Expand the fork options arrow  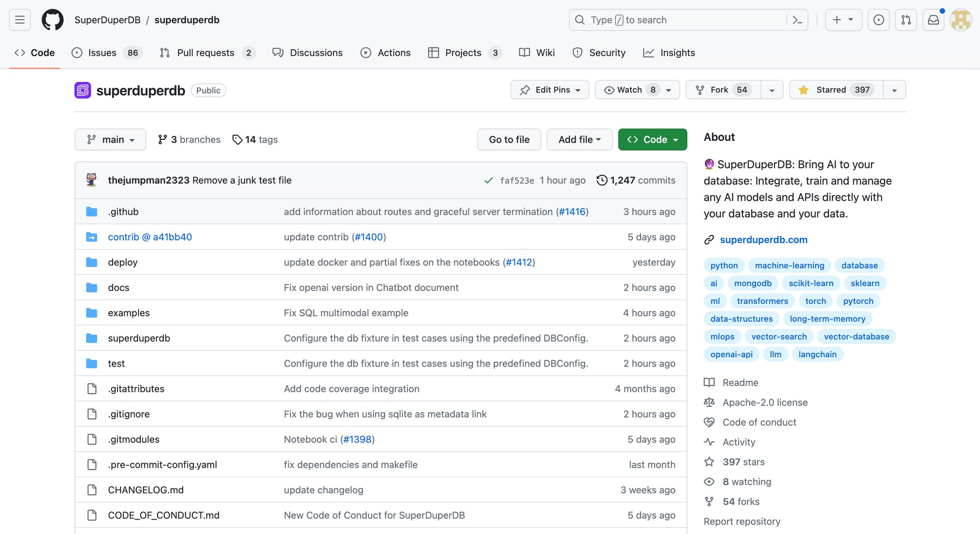point(772,90)
